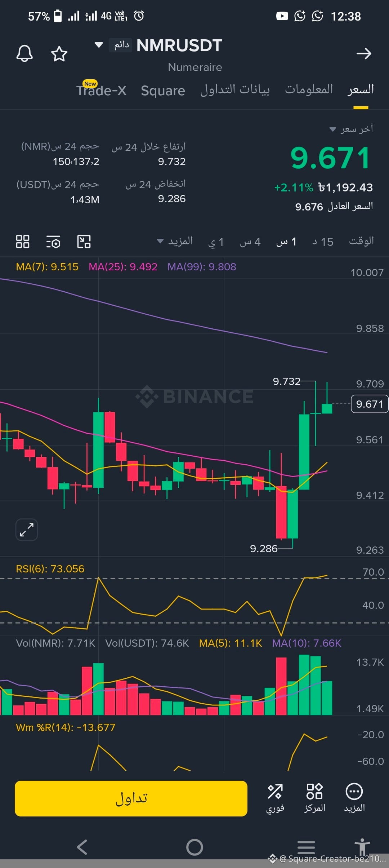The height and width of the screenshot is (868, 389).
Task: Tap the Vol(USDT): 74.6K label
Action: (147, 643)
